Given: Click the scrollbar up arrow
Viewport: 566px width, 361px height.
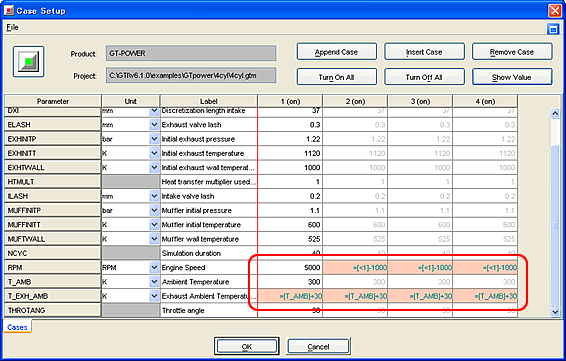Looking at the screenshot, I should pos(555,113).
